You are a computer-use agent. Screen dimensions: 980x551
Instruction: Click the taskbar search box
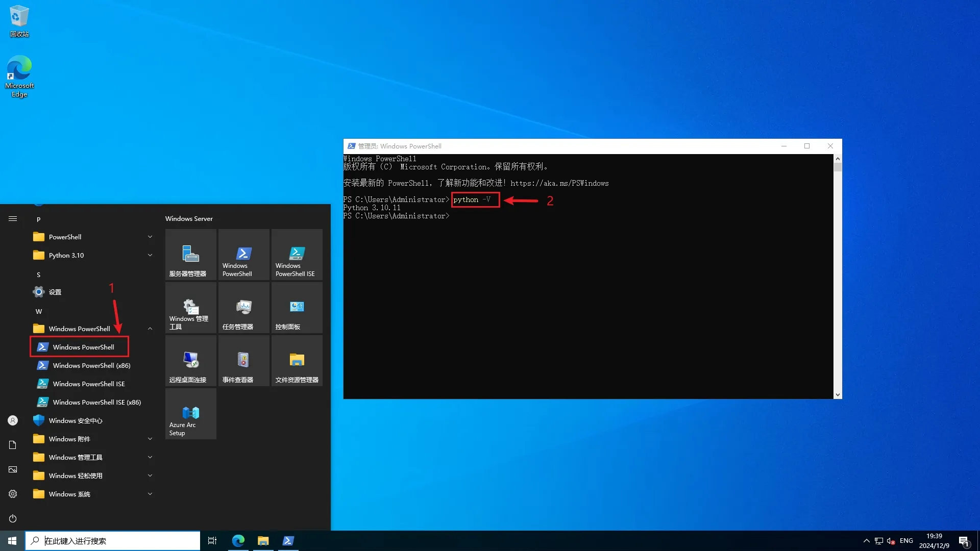(113, 541)
